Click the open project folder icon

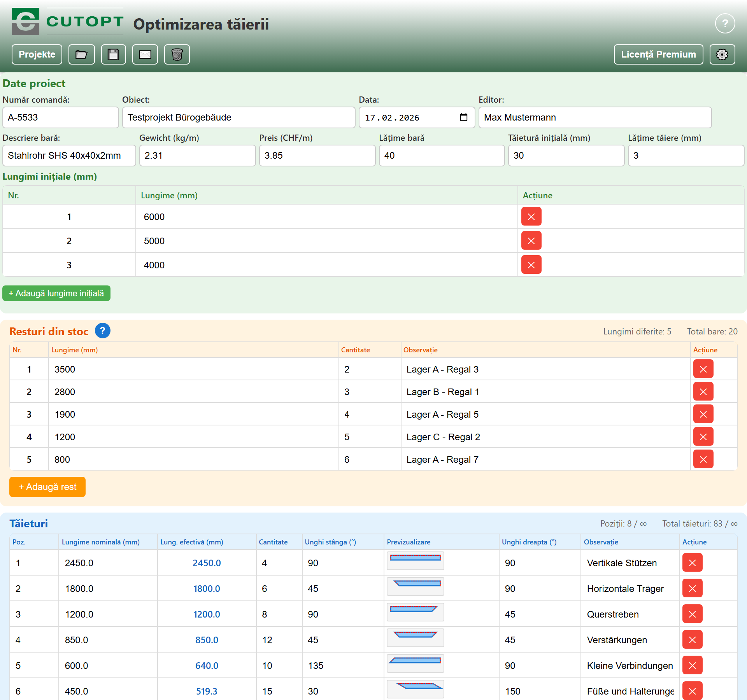pos(82,54)
